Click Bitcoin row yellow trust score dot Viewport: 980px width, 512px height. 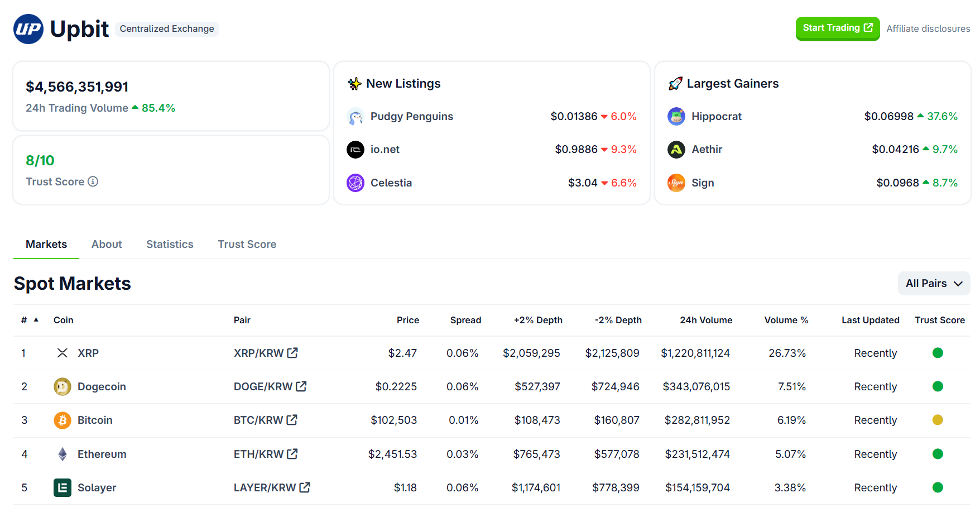[938, 420]
